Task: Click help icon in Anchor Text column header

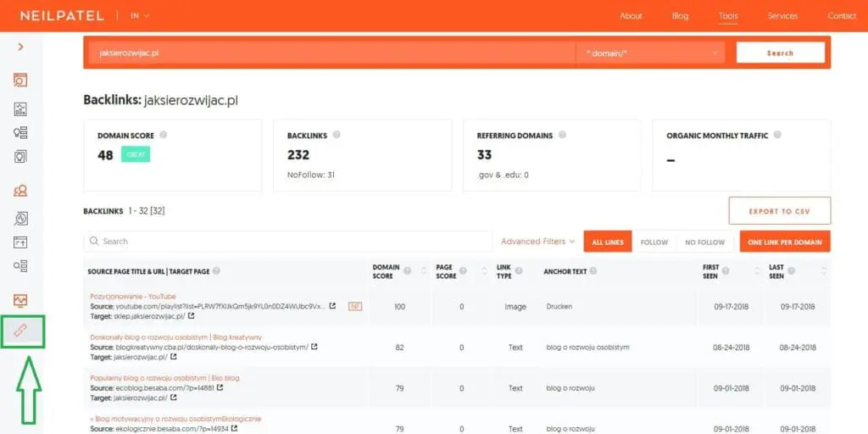Action: (593, 271)
